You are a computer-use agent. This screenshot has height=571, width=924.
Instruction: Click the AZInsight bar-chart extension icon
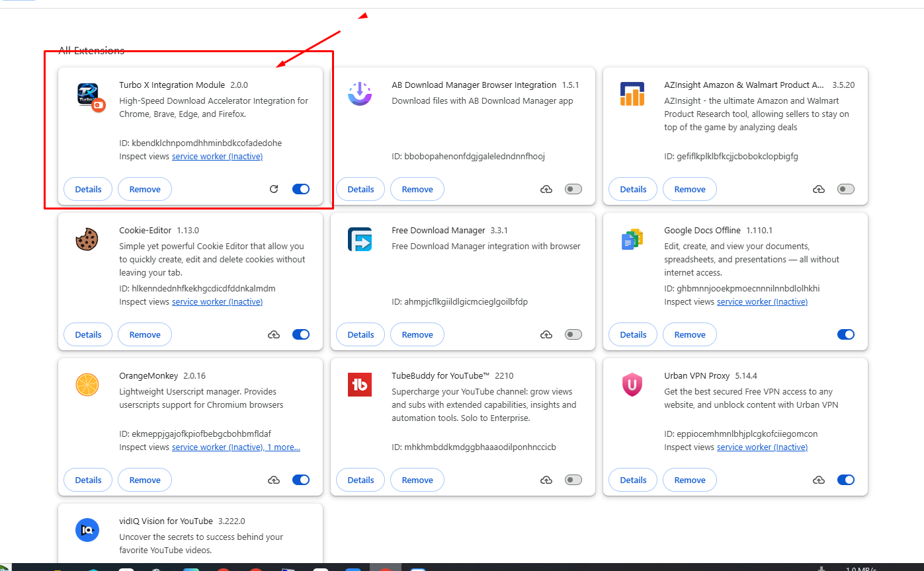point(632,94)
